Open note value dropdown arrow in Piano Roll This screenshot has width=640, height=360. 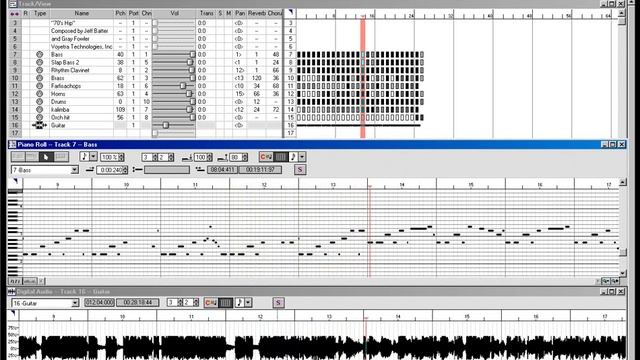[93, 157]
